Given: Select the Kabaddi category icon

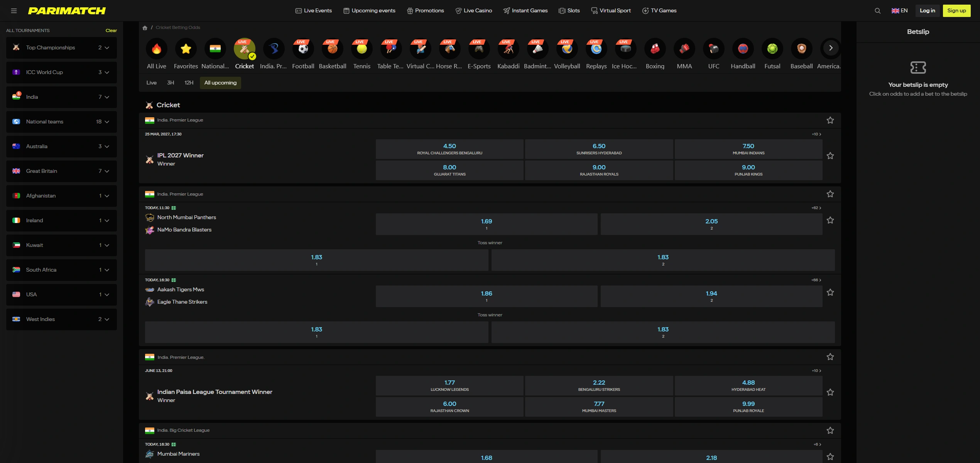Looking at the screenshot, I should click(509, 49).
